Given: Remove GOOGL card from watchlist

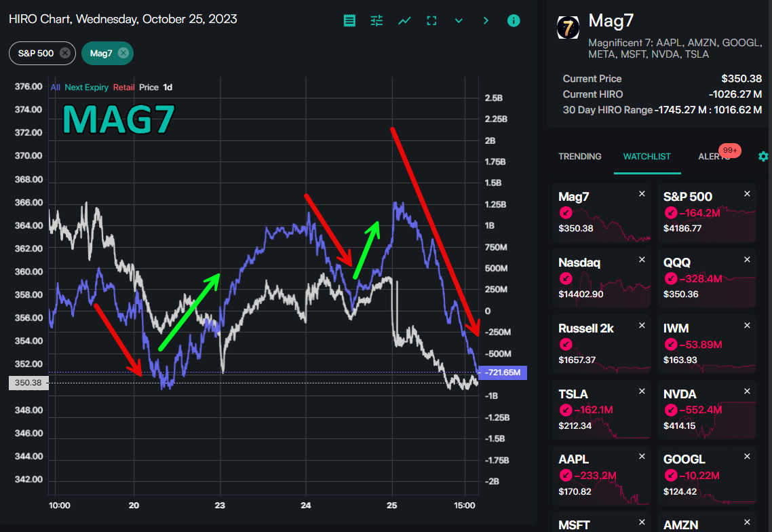Looking at the screenshot, I should coord(747,457).
